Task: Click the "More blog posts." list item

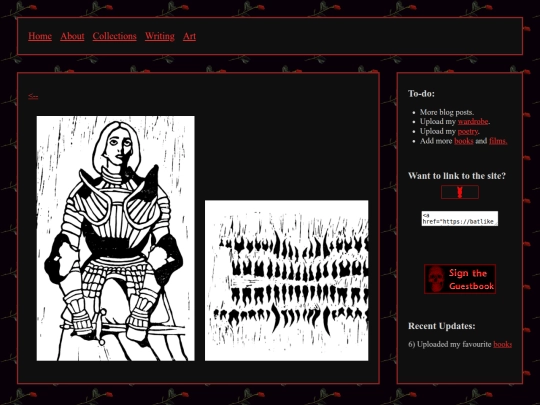Action: [x=447, y=112]
